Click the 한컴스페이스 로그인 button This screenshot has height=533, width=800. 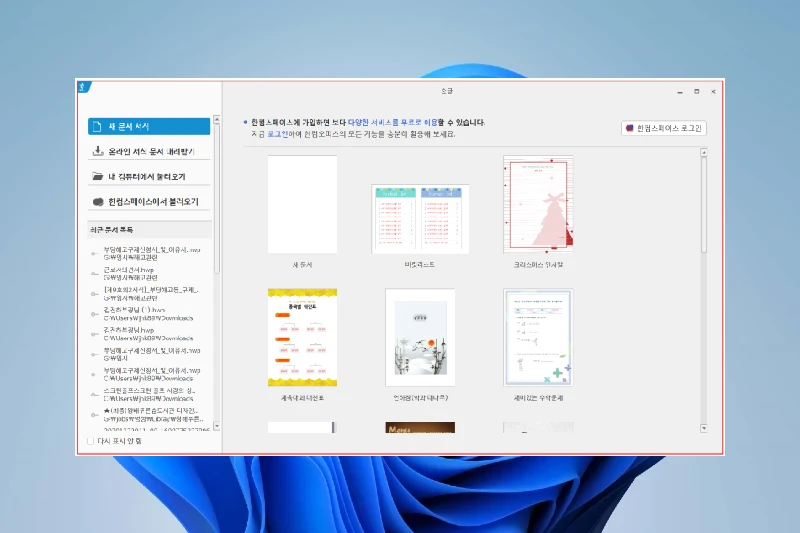pyautogui.click(x=664, y=128)
